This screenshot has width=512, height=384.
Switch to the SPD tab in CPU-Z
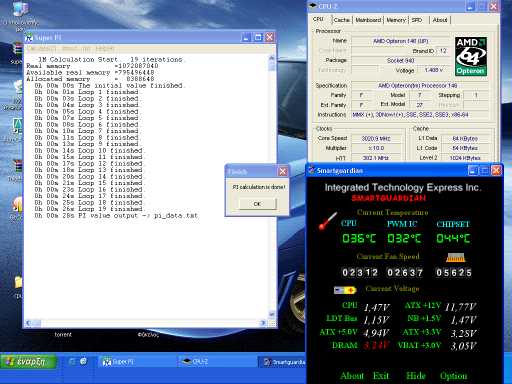[417, 20]
